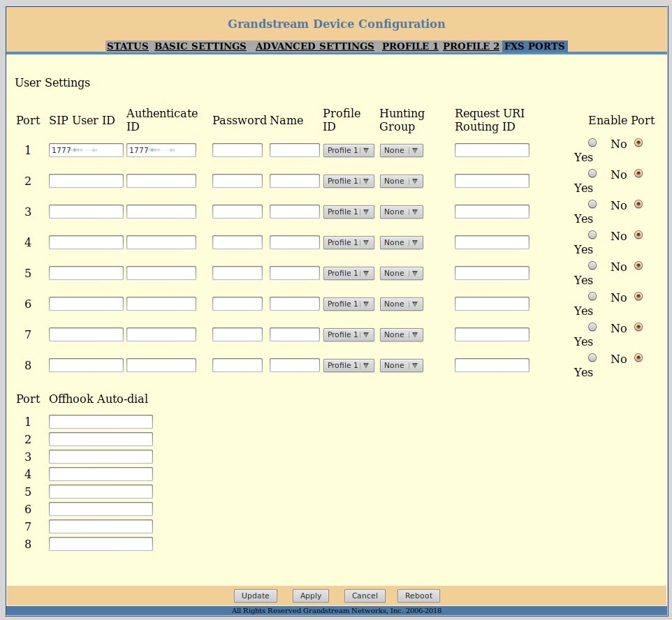This screenshot has width=672, height=620.
Task: Open Profile ID dropdown for port 5
Action: [349, 274]
